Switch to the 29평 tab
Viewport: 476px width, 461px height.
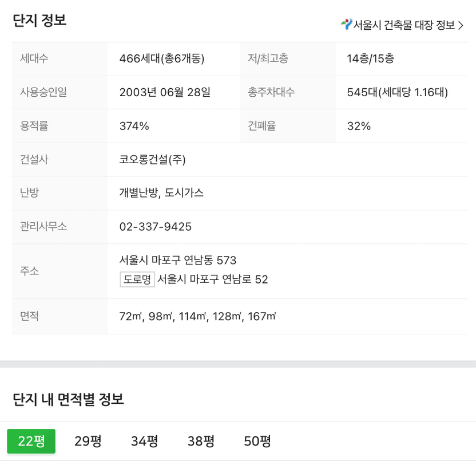(x=88, y=441)
